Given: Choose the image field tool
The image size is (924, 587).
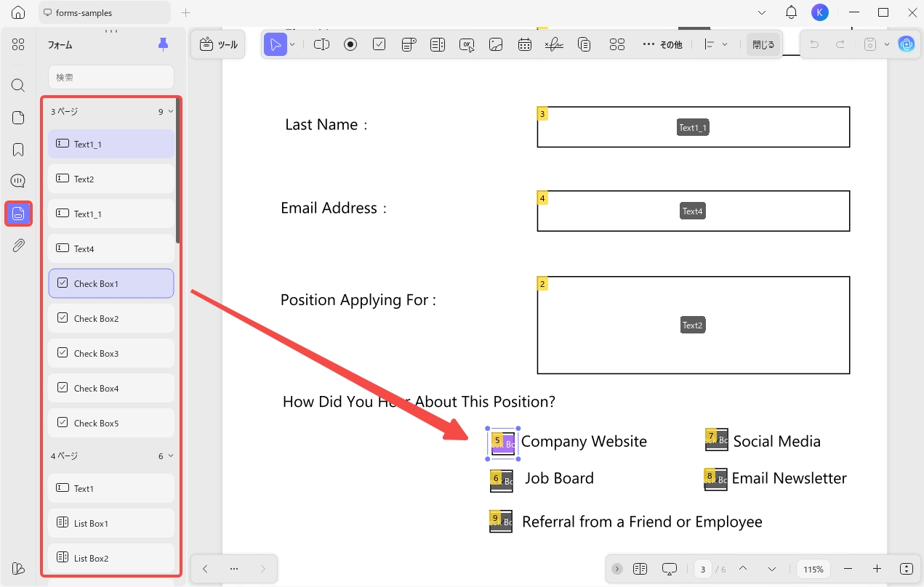Looking at the screenshot, I should pyautogui.click(x=496, y=44).
